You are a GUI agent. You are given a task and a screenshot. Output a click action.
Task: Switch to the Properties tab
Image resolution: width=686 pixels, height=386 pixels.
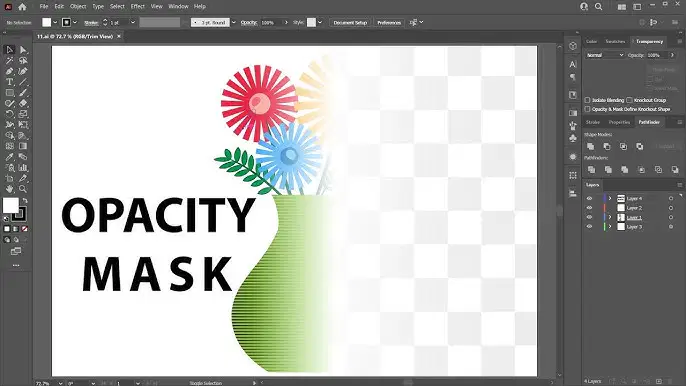click(619, 123)
